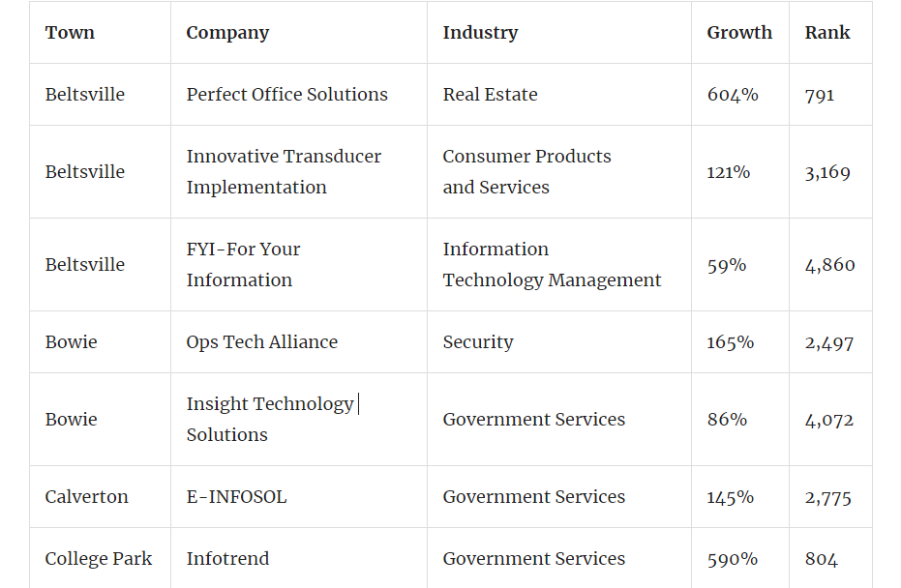Select the Industry column header

tap(480, 33)
